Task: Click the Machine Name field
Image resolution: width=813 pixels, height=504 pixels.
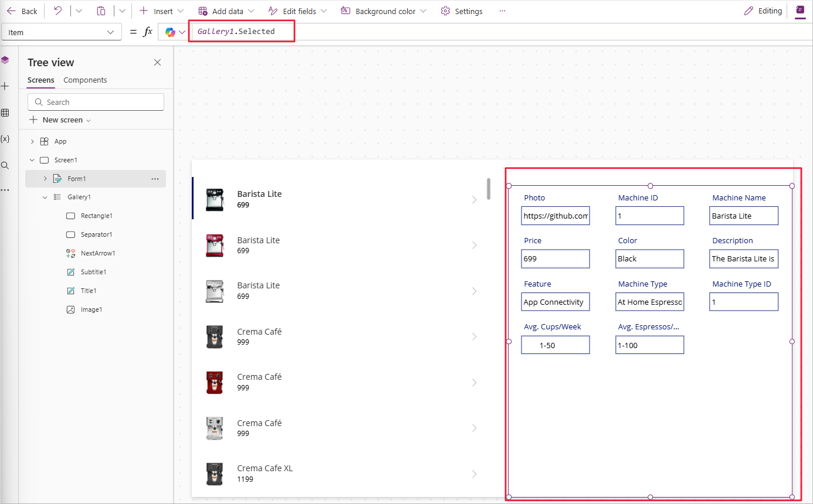Action: [x=744, y=216]
